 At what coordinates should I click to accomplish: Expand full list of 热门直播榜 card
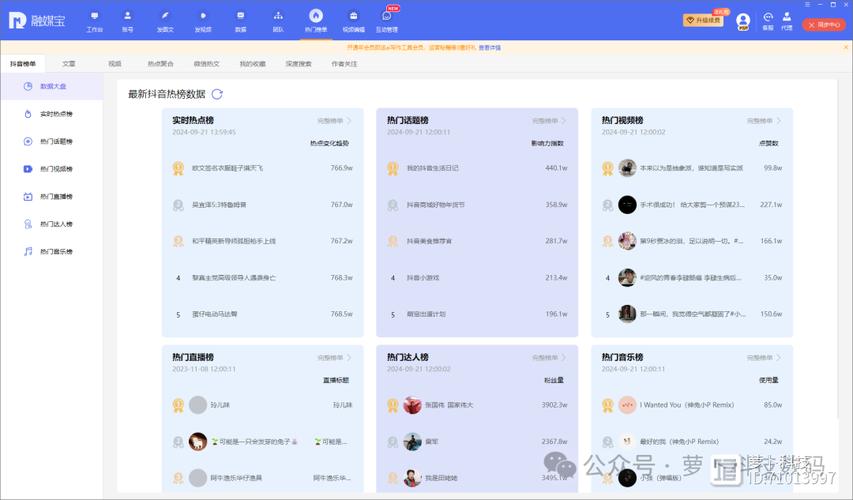coord(334,357)
